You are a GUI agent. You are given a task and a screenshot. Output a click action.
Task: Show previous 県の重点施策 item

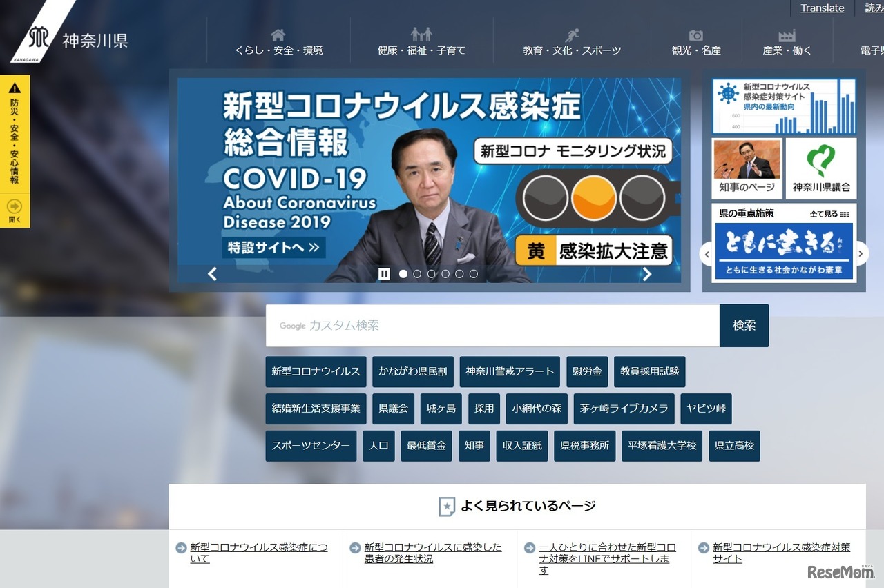(706, 254)
